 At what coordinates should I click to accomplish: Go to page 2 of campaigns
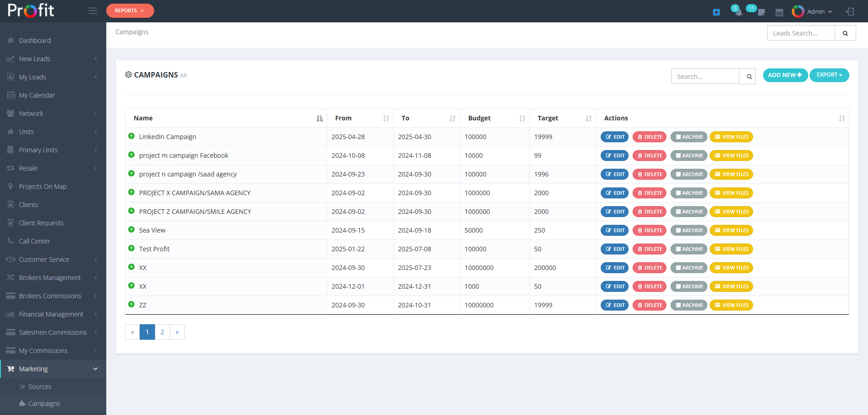(x=162, y=332)
